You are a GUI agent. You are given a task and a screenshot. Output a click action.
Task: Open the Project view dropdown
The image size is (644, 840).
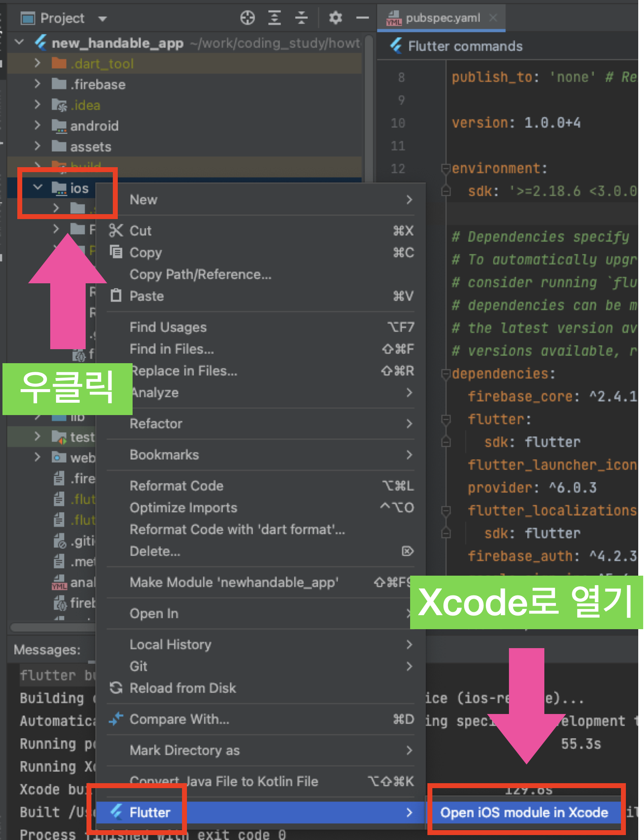(x=103, y=19)
